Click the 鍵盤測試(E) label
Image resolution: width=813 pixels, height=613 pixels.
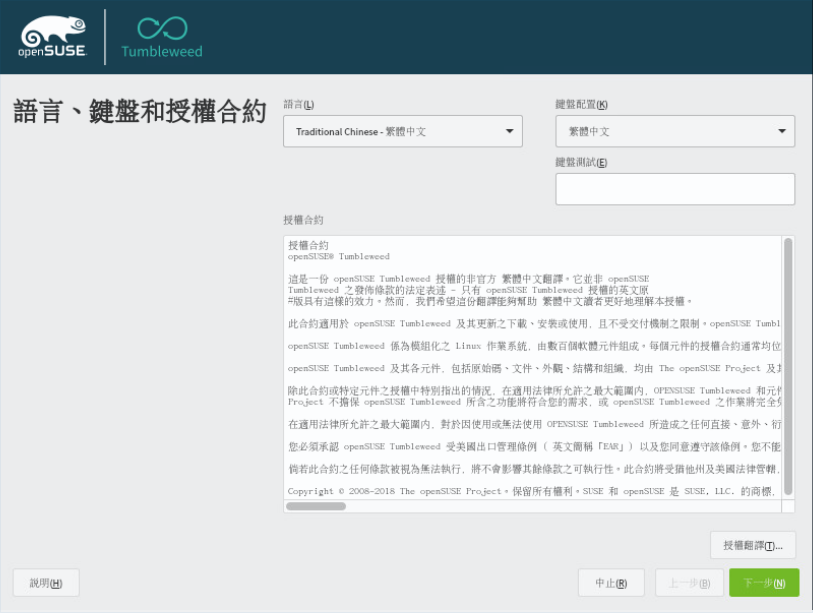pos(581,162)
